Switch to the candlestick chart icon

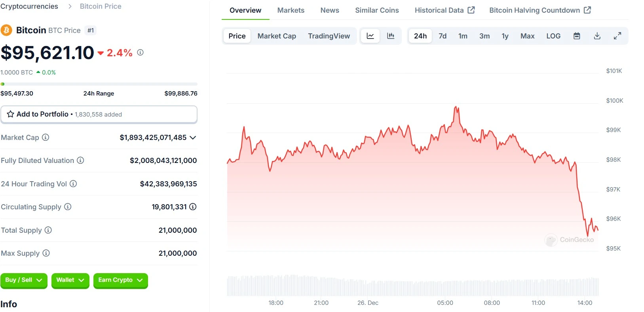point(391,36)
